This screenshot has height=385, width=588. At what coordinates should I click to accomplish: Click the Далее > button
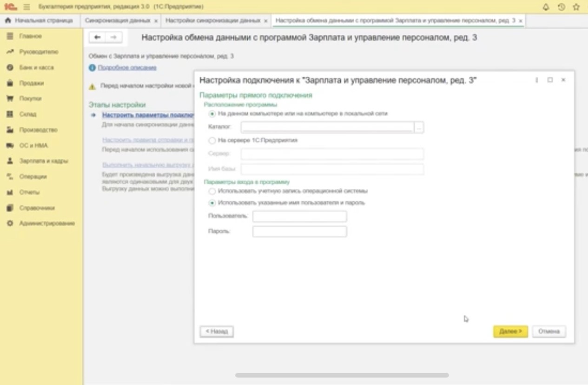pos(510,332)
